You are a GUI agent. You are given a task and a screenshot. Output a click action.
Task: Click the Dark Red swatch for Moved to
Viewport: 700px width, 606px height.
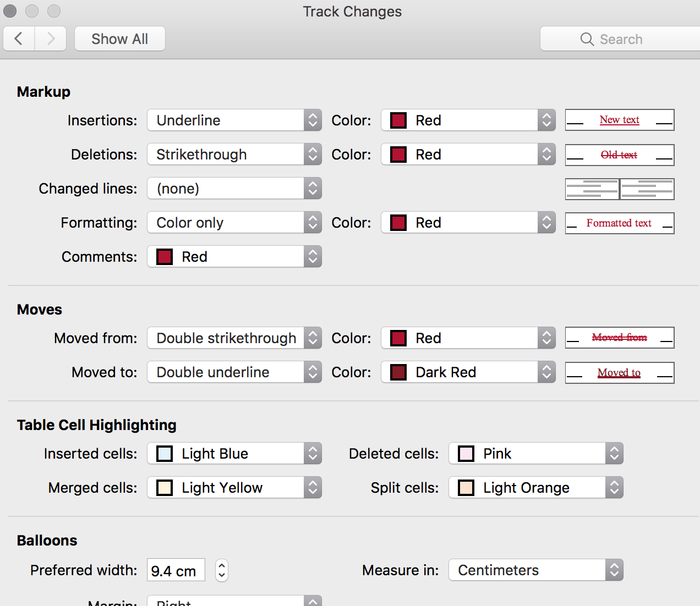pyautogui.click(x=398, y=372)
